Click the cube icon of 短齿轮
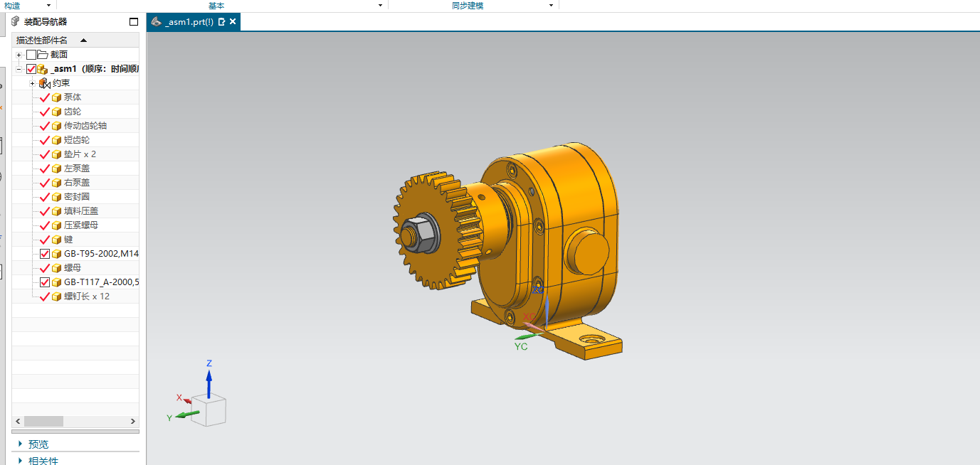 tap(57, 140)
